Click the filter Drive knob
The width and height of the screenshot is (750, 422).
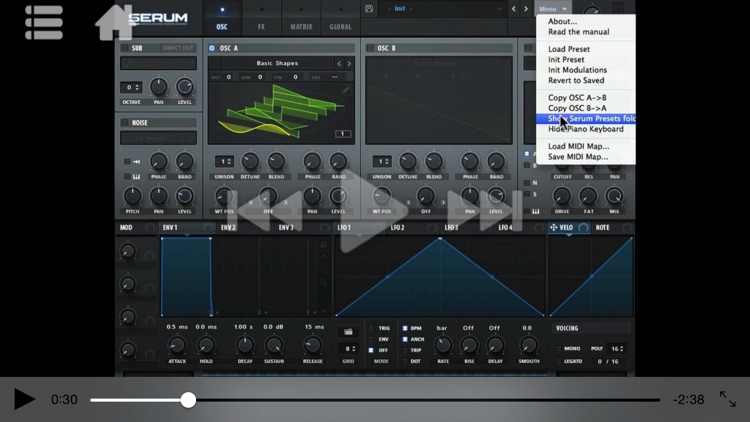pos(562,196)
